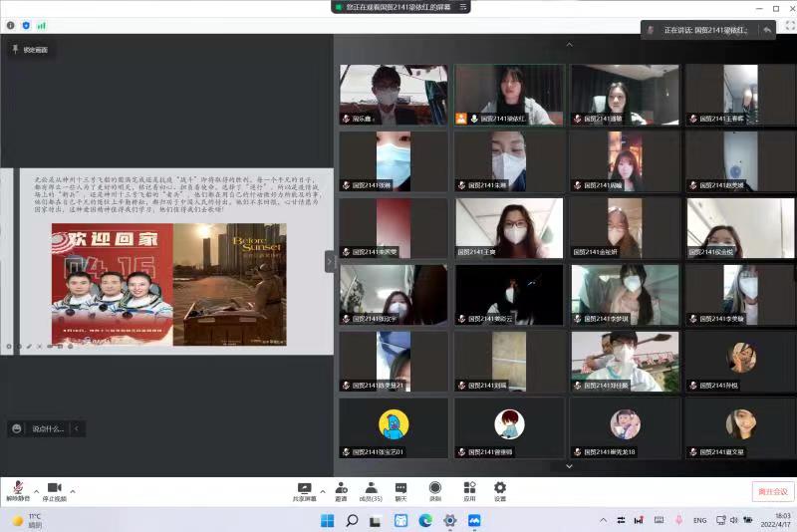Start recording with the 录制 icon
Viewport: 797px width, 532px height.
tap(435, 487)
